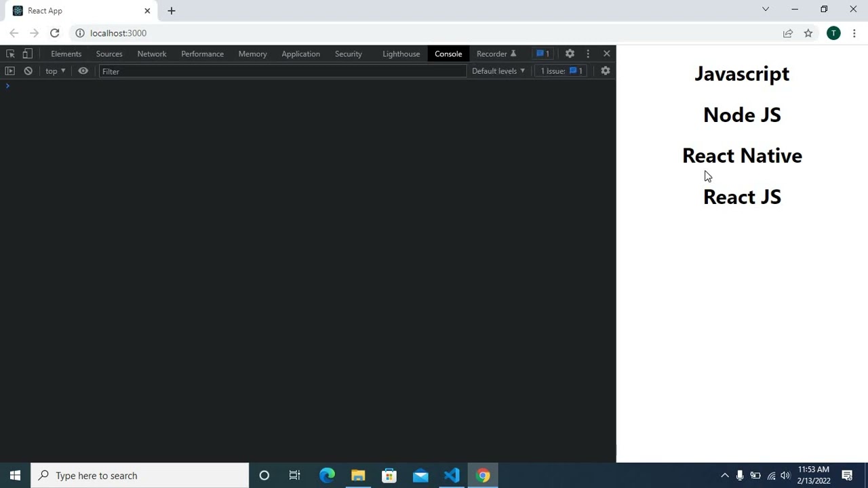Viewport: 868px width, 488px height.
Task: Show the console sidebar
Action: [9, 70]
